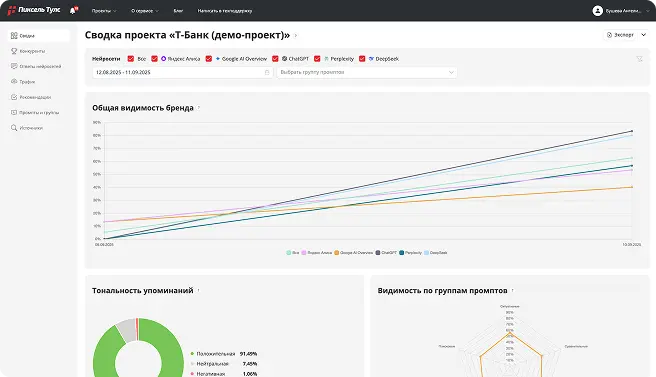
Task: Click the Промпты и группы icon
Action: pos(14,113)
